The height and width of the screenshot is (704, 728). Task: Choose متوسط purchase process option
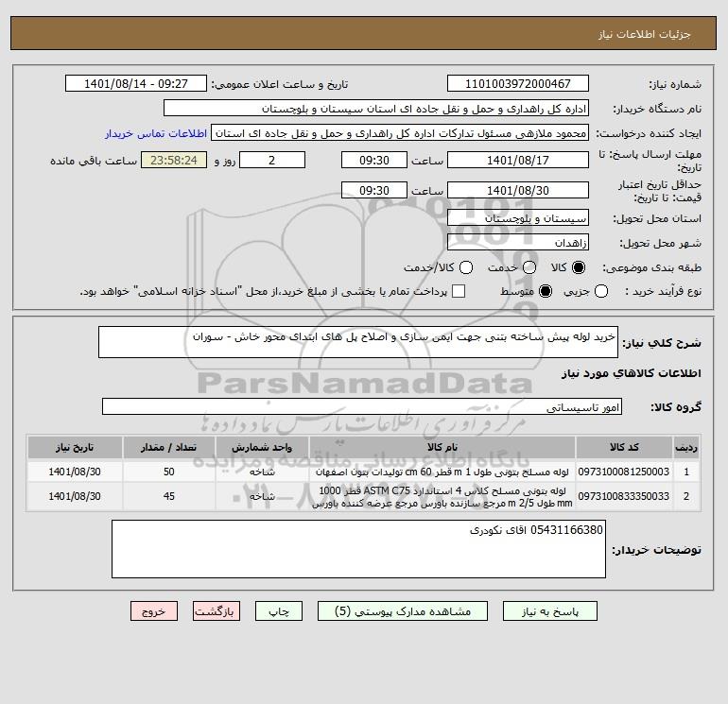click(x=546, y=291)
